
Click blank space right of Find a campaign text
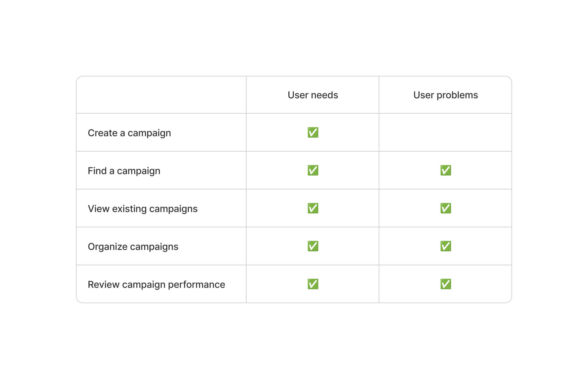point(203,171)
